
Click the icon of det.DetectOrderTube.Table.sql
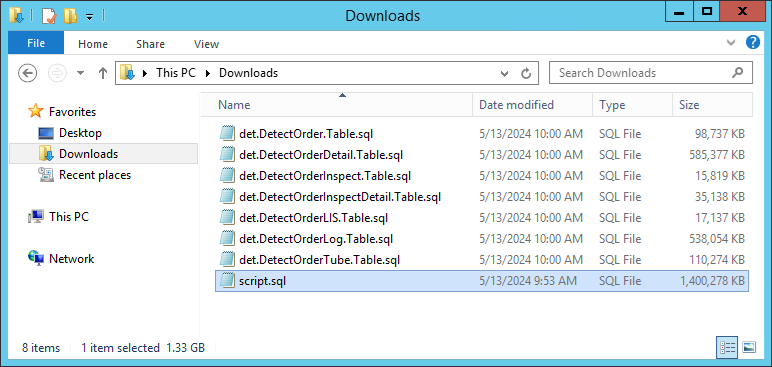(x=227, y=260)
